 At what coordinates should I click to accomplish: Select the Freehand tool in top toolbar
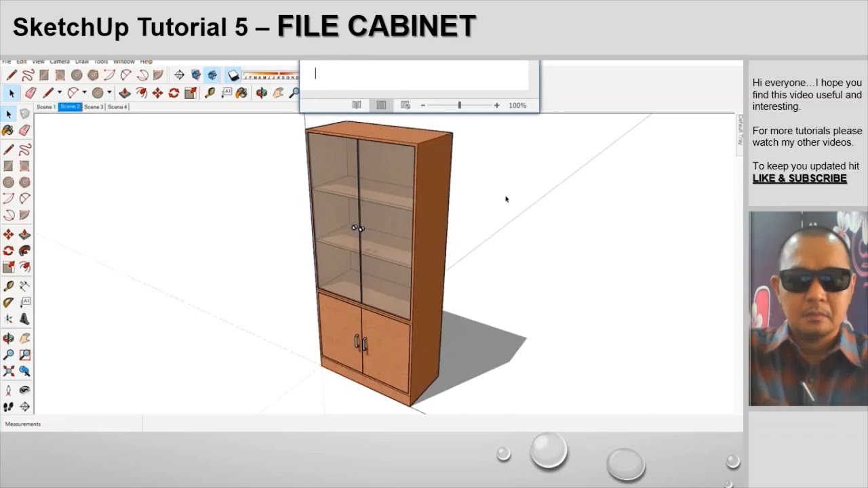click(28, 75)
